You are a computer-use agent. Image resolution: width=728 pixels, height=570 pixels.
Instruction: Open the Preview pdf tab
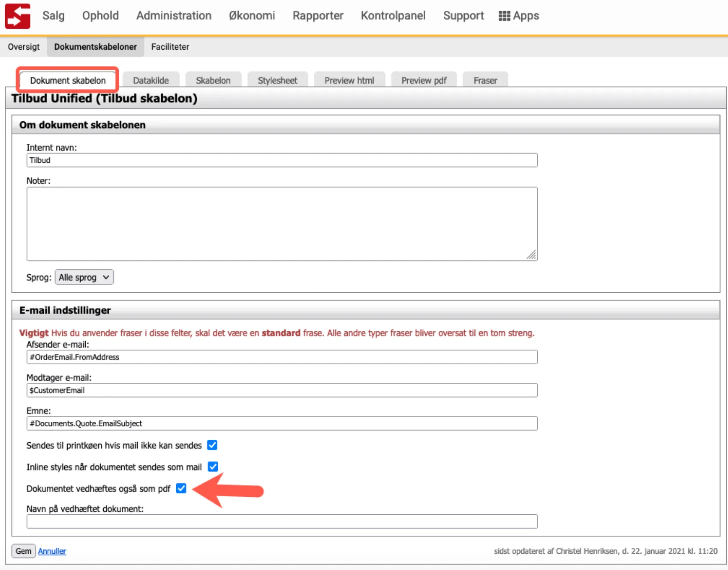[x=424, y=81]
